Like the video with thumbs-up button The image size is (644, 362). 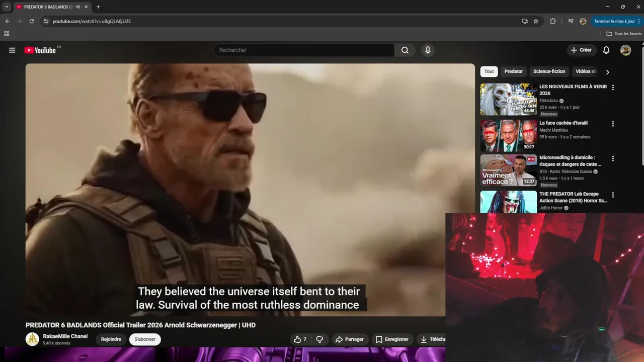[300, 339]
